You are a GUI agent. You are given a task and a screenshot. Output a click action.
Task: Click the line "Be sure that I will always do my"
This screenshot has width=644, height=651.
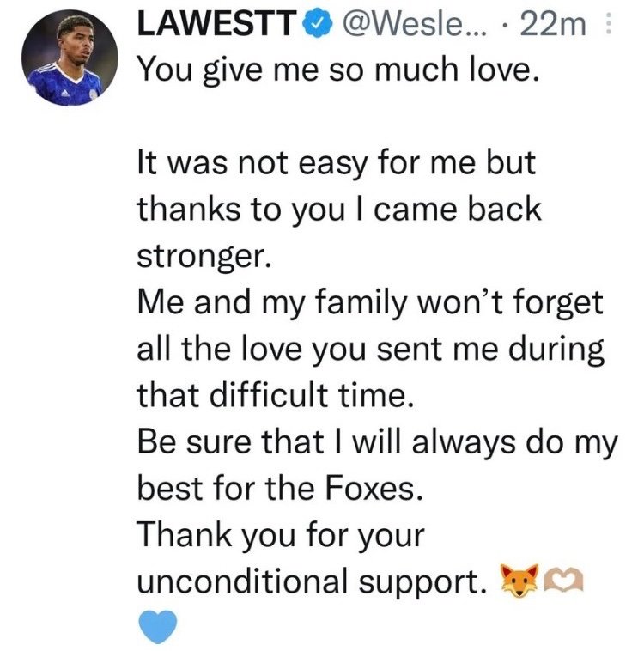[x=378, y=442]
